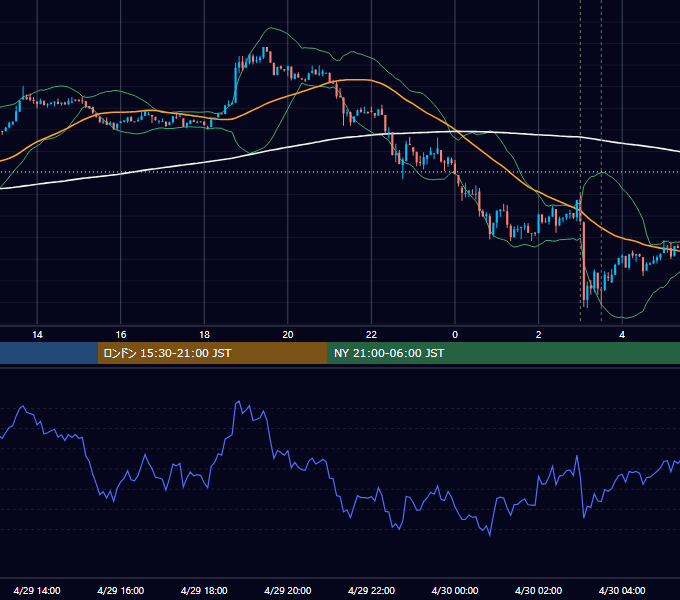The width and height of the screenshot is (680, 600).
Task: Click the 4/30 00:00 time label
Action: tap(455, 590)
